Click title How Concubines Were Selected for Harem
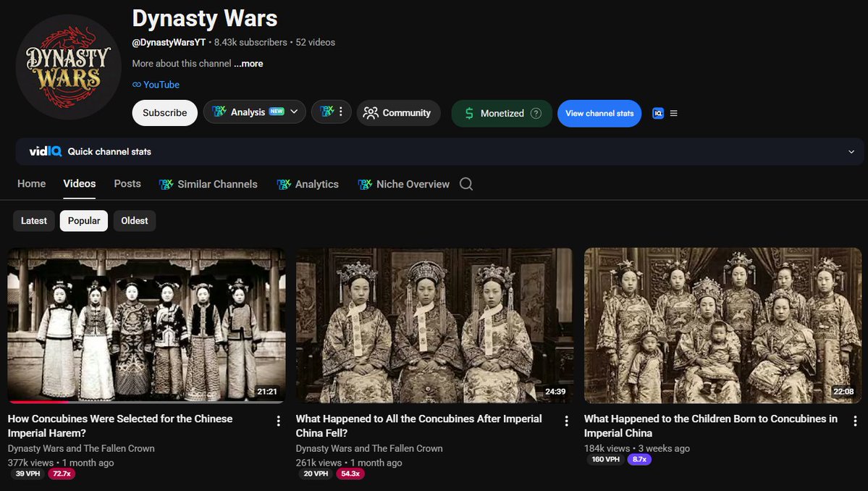 pos(120,426)
